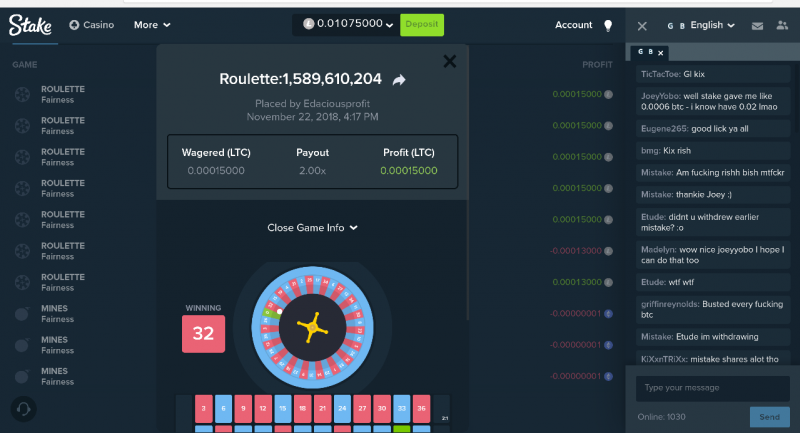This screenshot has height=433, width=800.
Task: Select number 33 on the roulette board
Action: 402,409
